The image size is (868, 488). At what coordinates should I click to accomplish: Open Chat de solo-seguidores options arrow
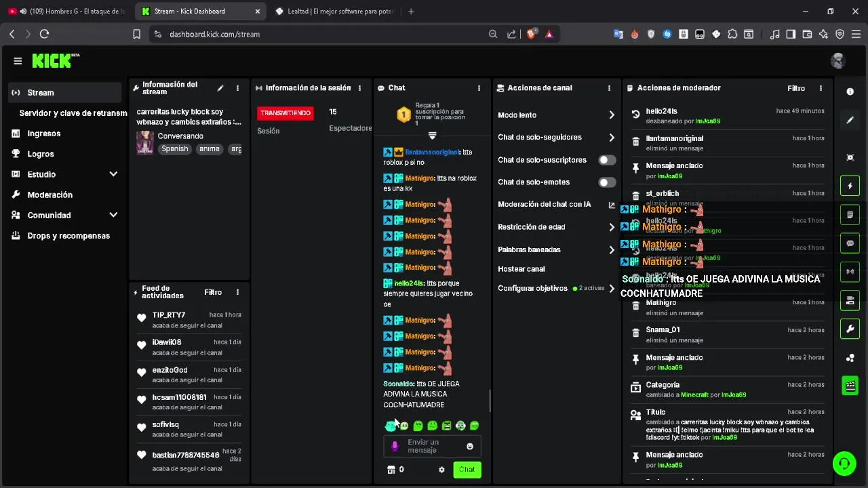click(611, 138)
